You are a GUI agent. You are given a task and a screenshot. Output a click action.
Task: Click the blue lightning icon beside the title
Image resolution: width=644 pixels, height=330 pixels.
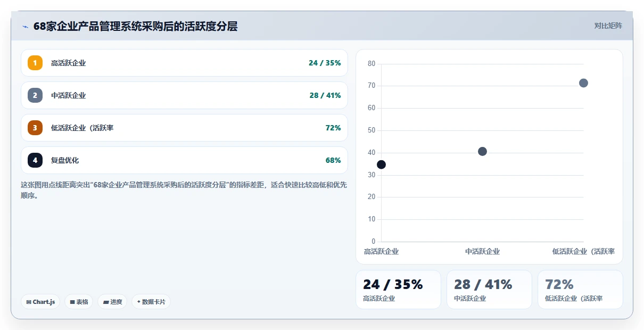[x=25, y=27]
